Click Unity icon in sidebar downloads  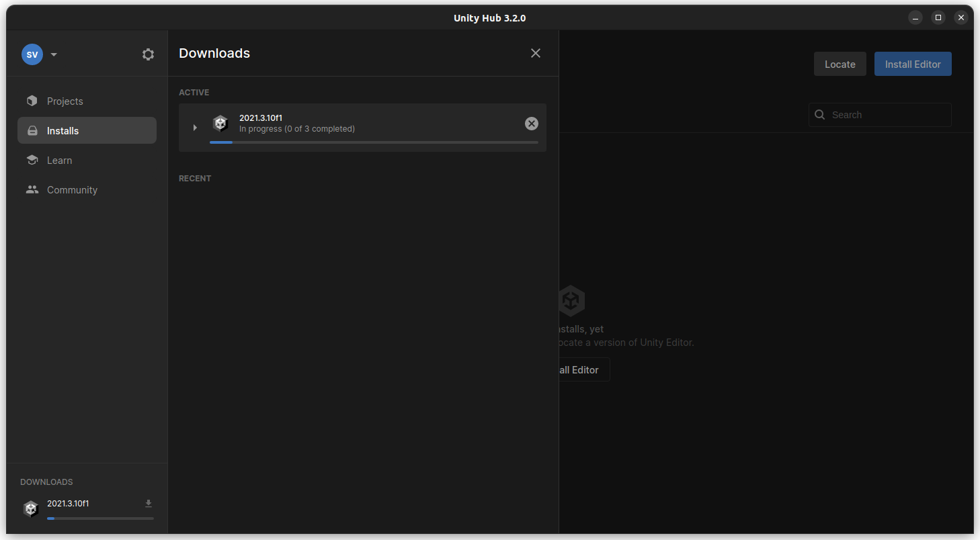click(31, 509)
